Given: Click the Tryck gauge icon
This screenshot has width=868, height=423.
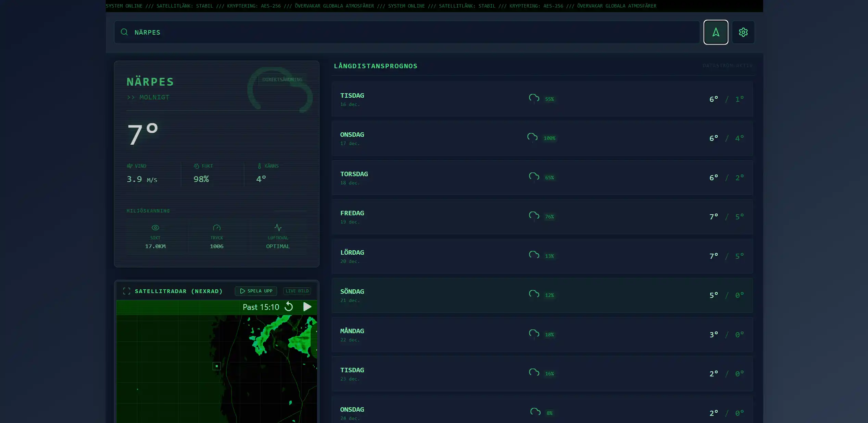Looking at the screenshot, I should [217, 228].
